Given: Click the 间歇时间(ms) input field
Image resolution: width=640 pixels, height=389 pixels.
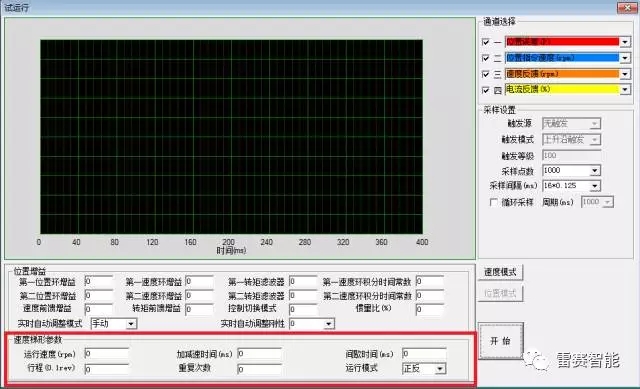Looking at the screenshot, I should click(424, 353).
